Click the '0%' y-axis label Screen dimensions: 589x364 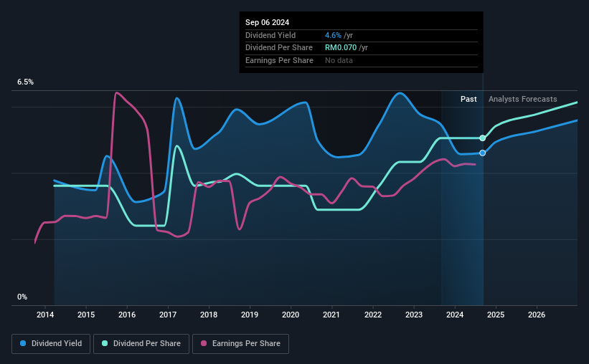pyautogui.click(x=22, y=297)
